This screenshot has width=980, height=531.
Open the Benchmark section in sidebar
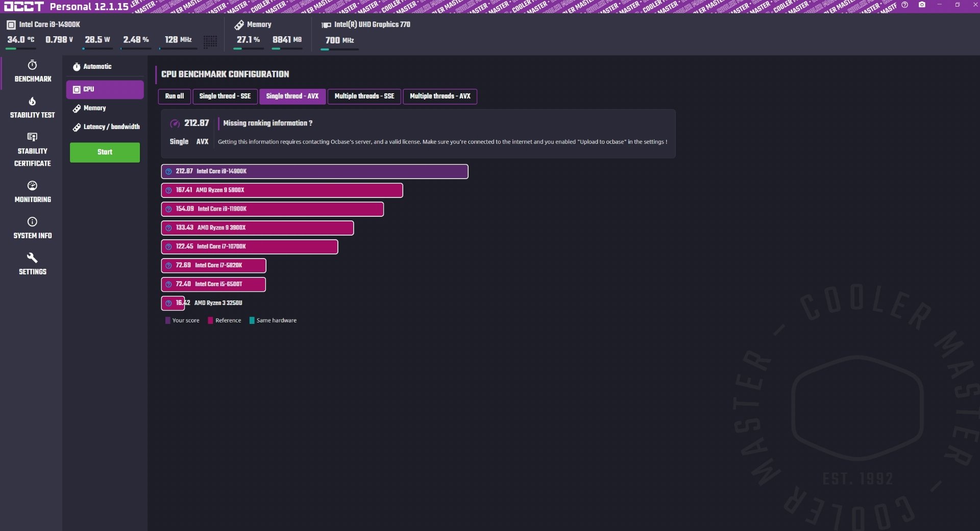click(32, 71)
